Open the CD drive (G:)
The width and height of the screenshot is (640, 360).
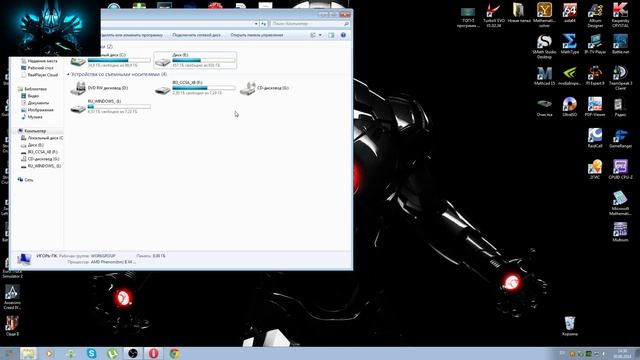(264, 88)
